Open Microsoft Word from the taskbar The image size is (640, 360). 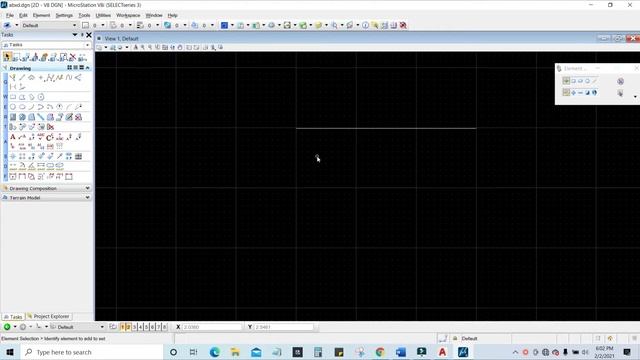pyautogui.click(x=401, y=352)
